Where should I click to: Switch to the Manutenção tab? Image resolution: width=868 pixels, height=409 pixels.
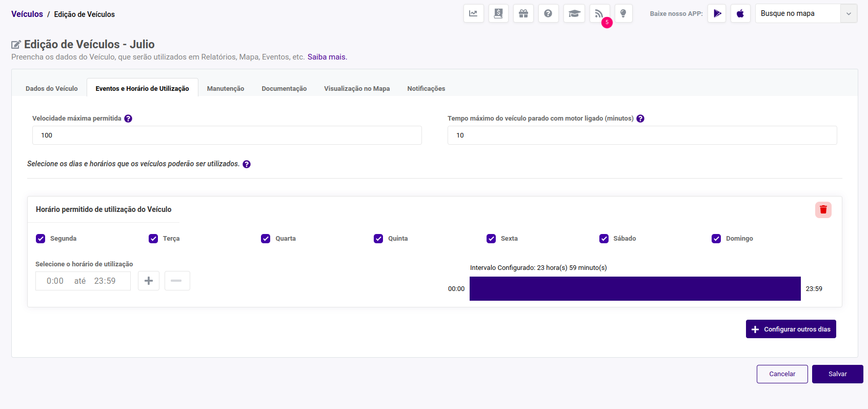tap(226, 89)
